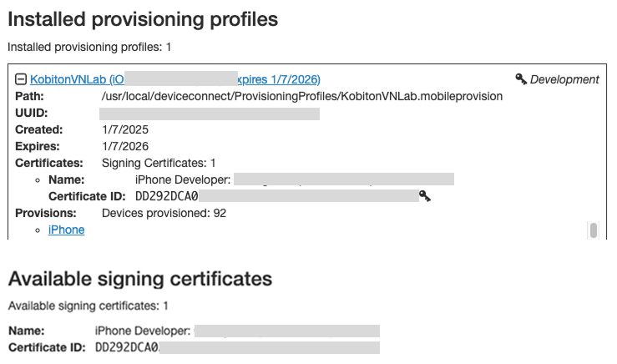Image resolution: width=617 pixels, height=364 pixels.
Task: Select the profile's Certificate ID DD292DCA0 value
Action: pyautogui.click(x=166, y=196)
